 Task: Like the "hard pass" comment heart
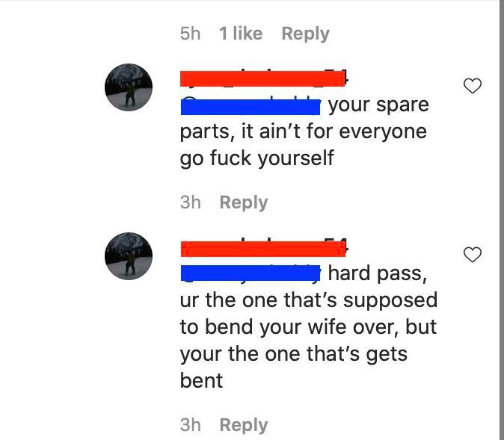tap(472, 255)
